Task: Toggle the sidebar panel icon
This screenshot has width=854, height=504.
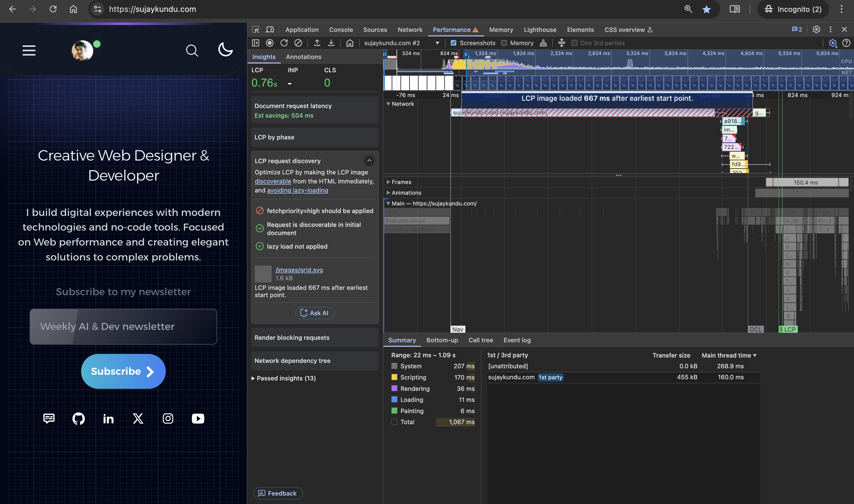Action: click(256, 43)
